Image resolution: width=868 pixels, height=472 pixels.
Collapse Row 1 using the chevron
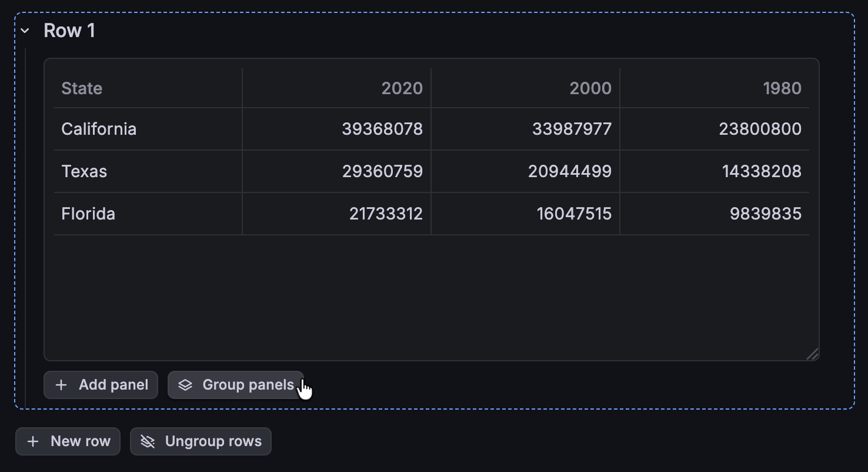(25, 31)
